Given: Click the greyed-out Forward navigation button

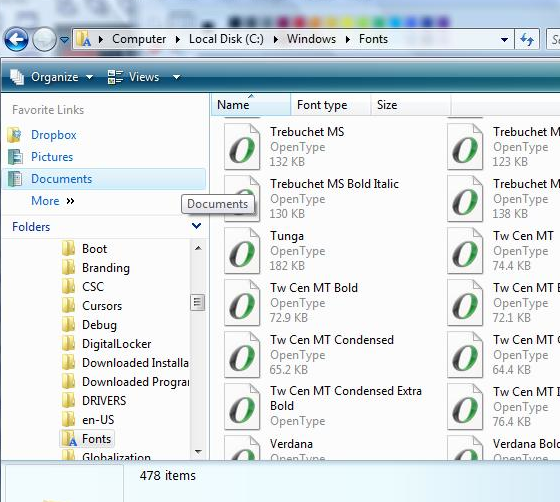Looking at the screenshot, I should coord(44,39).
